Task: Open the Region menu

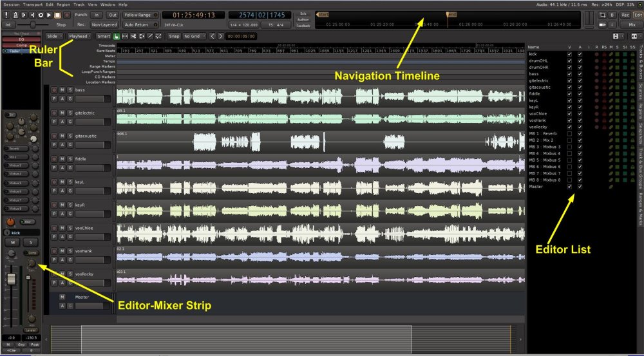Action: [x=63, y=5]
